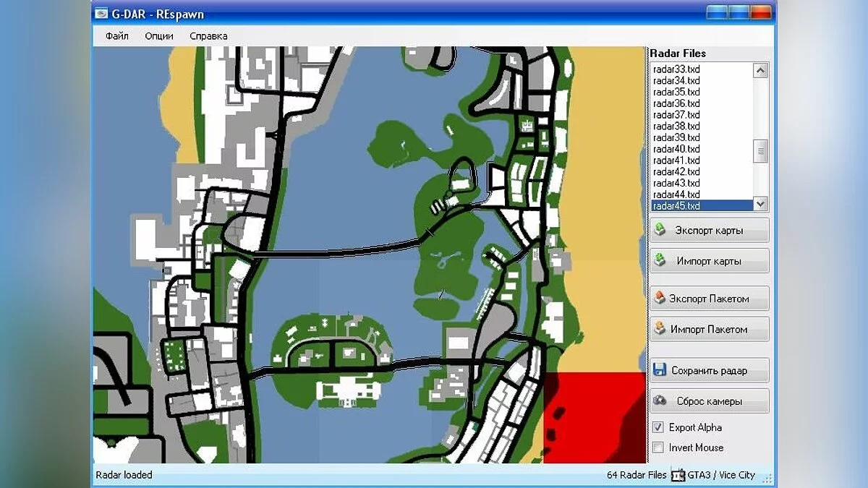The height and width of the screenshot is (488, 868).
Task: Click the package icon on Импорт Пакетом
Action: (x=659, y=328)
